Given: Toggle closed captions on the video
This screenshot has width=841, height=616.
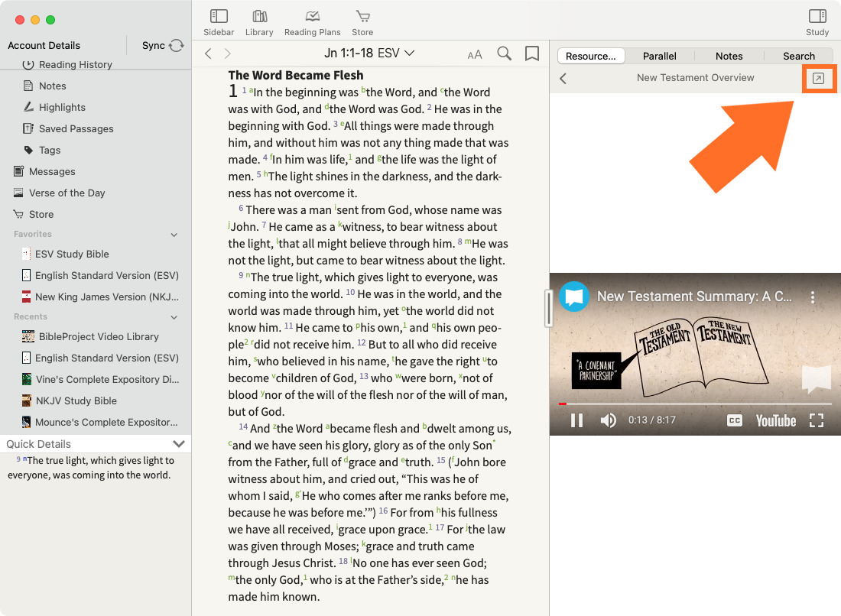Looking at the screenshot, I should 735,420.
